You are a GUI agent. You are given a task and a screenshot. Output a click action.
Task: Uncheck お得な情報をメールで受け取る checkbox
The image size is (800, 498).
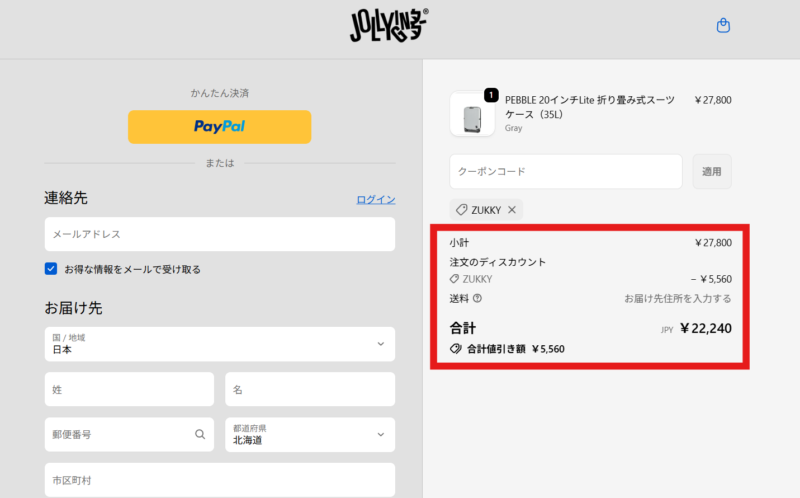click(51, 269)
